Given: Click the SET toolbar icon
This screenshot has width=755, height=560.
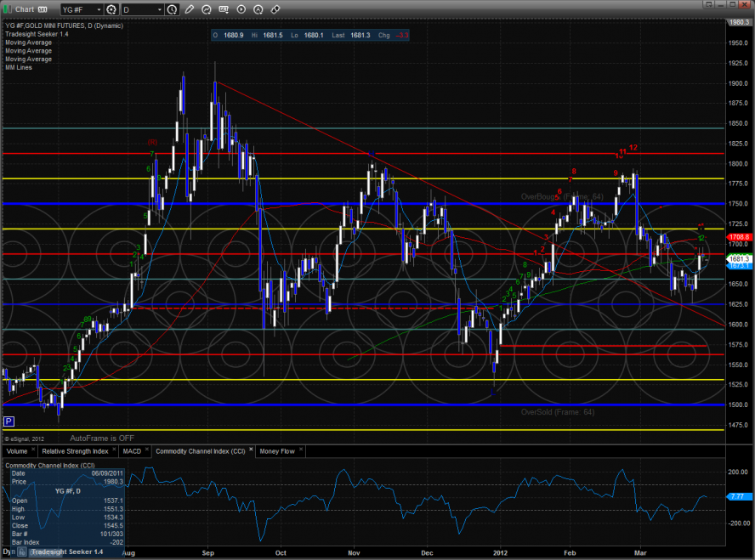Looking at the screenshot, I should click(x=224, y=9).
